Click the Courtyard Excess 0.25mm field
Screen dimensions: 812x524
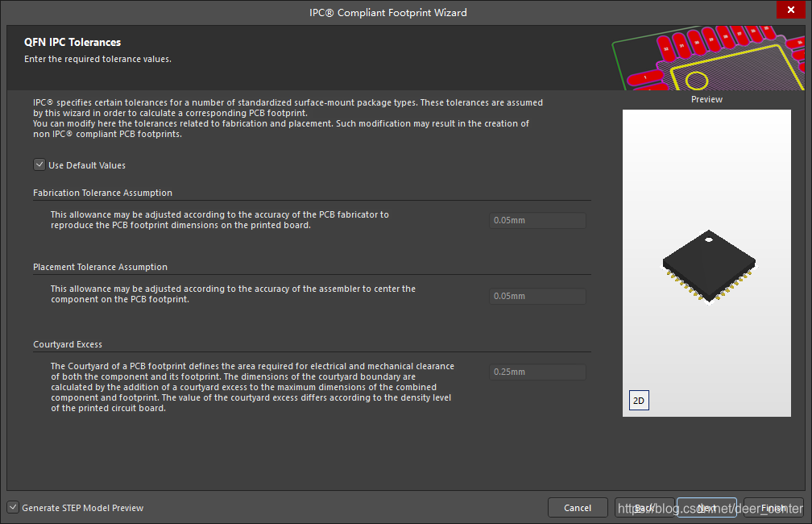pos(537,372)
